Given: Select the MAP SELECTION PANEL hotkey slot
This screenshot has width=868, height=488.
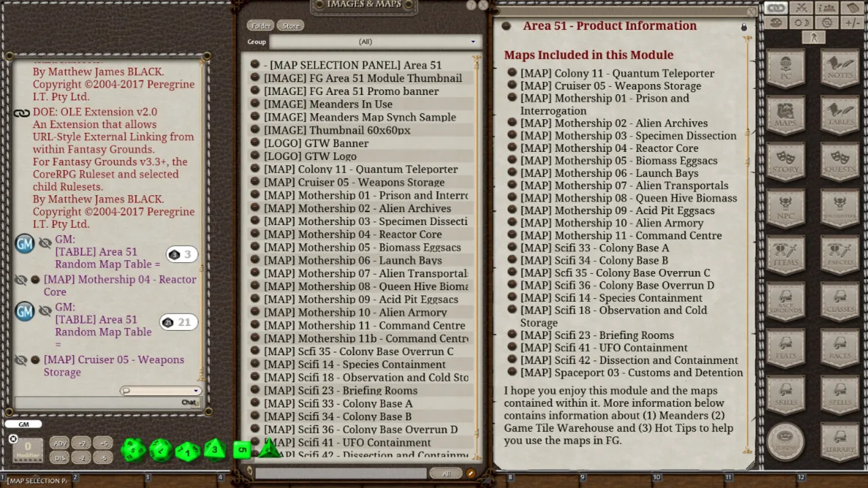Looking at the screenshot, I should pos(37,481).
